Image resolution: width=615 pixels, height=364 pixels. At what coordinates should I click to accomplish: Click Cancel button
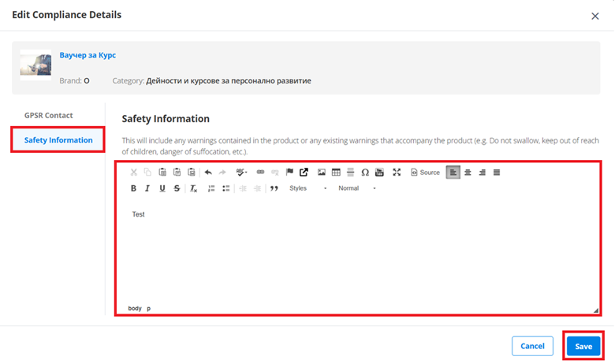(x=532, y=346)
